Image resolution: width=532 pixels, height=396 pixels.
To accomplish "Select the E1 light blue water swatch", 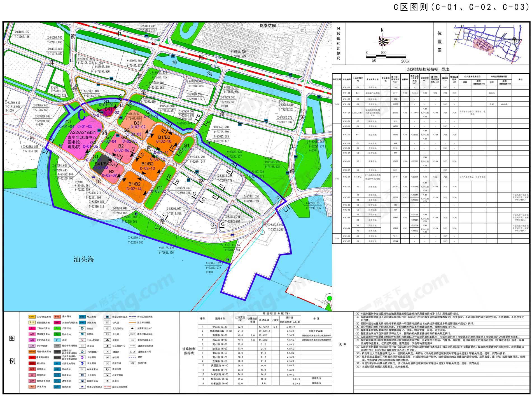I will (x=57, y=340).
